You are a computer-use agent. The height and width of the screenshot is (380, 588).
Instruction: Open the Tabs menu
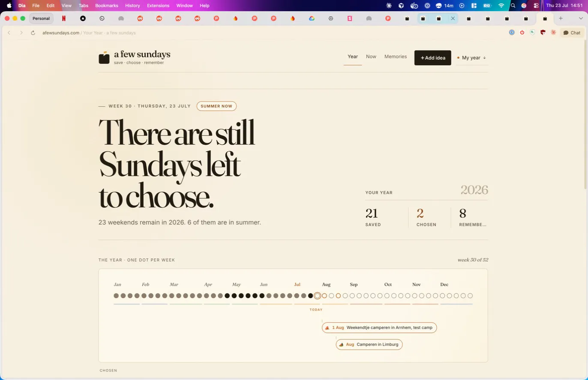[x=84, y=6]
